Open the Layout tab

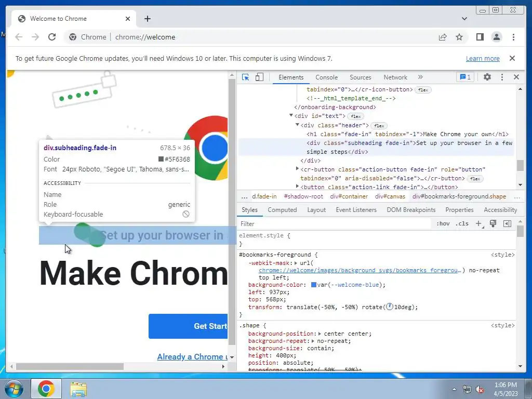[316, 210]
